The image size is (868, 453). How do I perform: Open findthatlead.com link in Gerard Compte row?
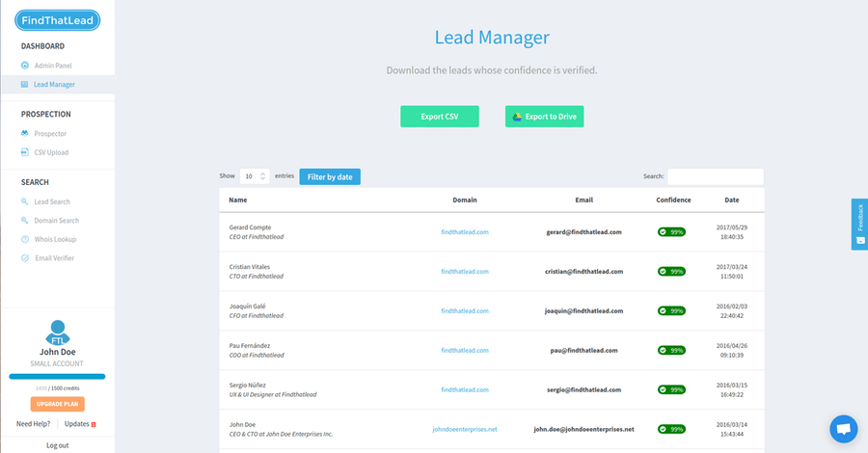tap(465, 231)
